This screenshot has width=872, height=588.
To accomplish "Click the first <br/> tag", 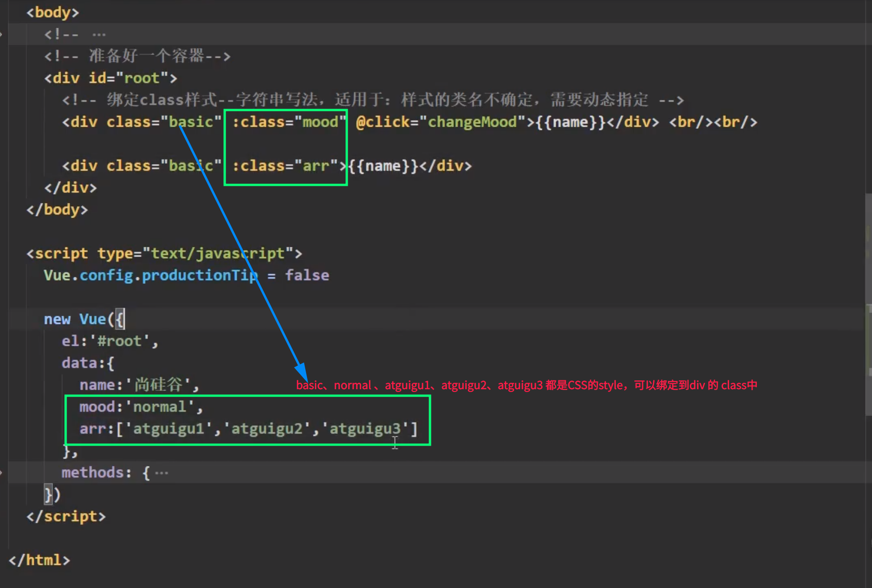I will 691,122.
